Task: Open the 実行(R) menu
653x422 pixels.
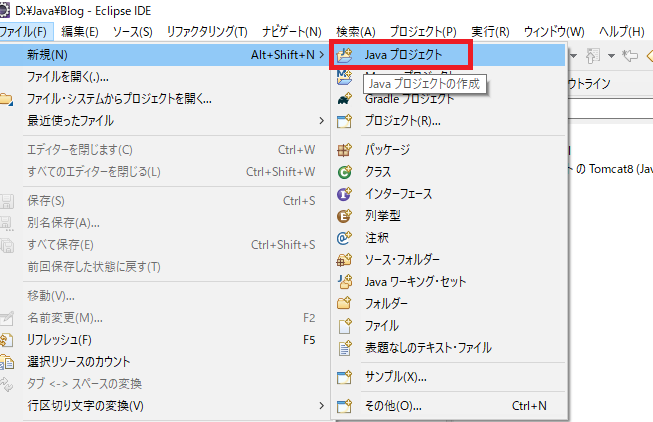Action: click(490, 32)
